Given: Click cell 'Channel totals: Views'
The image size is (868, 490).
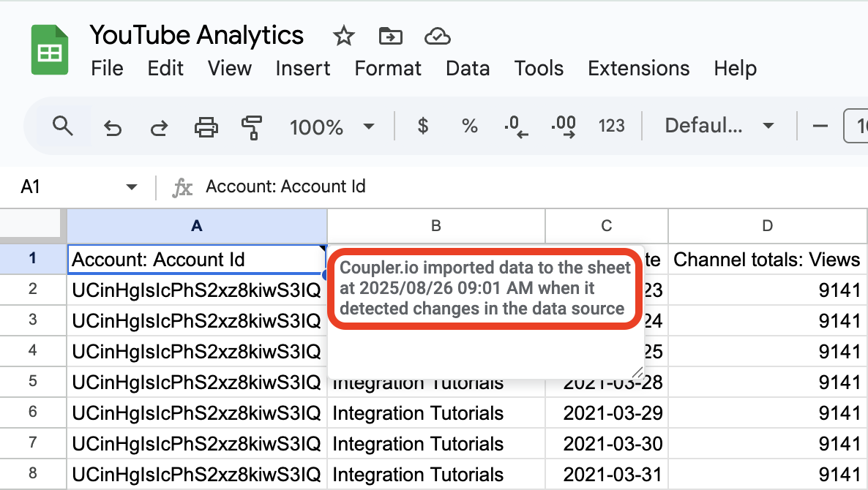Looking at the screenshot, I should pos(767,260).
